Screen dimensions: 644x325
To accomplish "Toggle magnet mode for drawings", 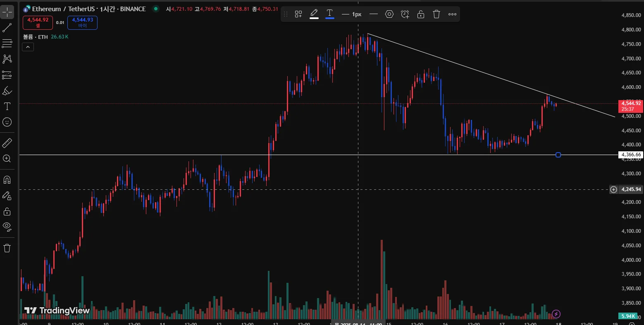I will (x=7, y=180).
